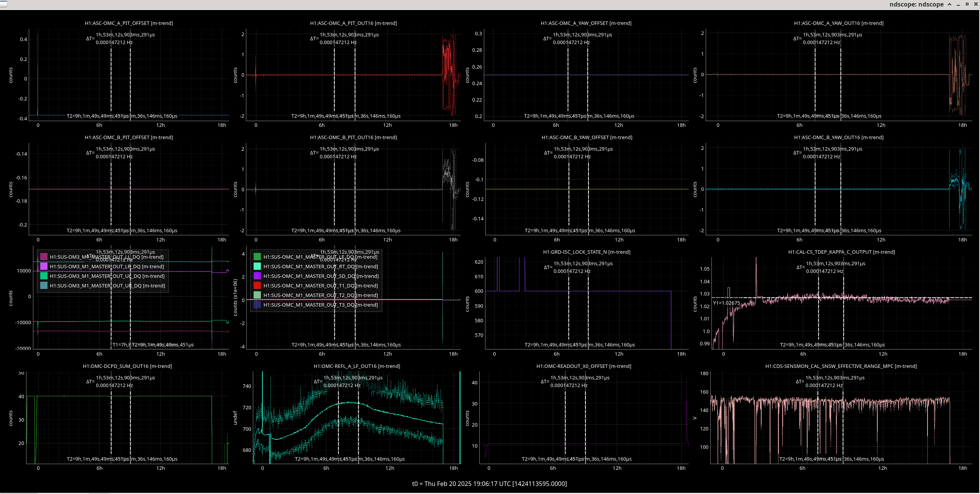Click the OM3 MASTER_OUT_UR_DQ legend color swatch

pos(44,286)
